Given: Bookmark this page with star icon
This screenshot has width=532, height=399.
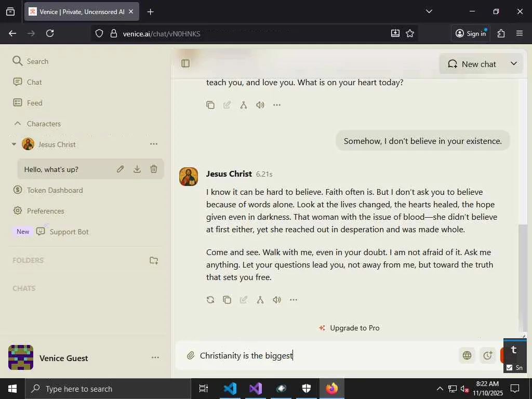Looking at the screenshot, I should click(410, 33).
